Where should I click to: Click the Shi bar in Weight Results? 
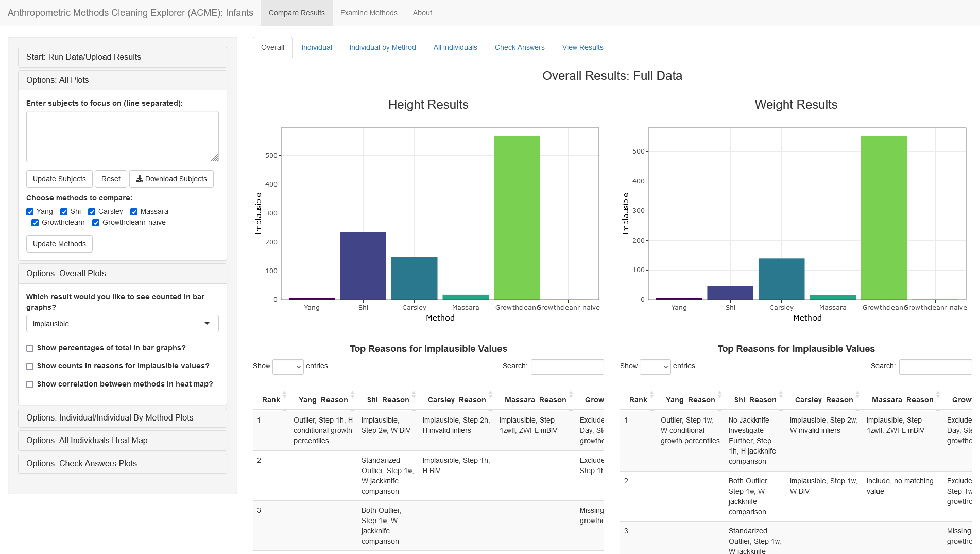click(x=730, y=293)
